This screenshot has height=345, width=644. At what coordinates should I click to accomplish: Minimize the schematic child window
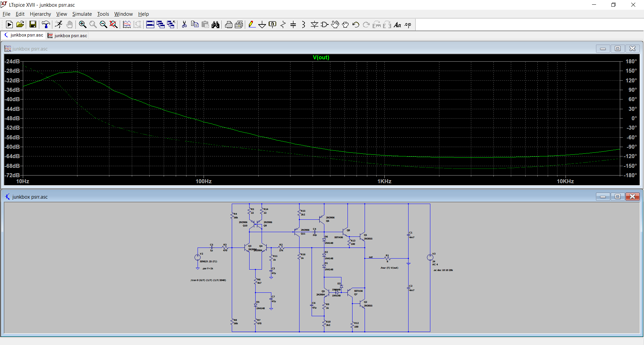[x=603, y=197]
